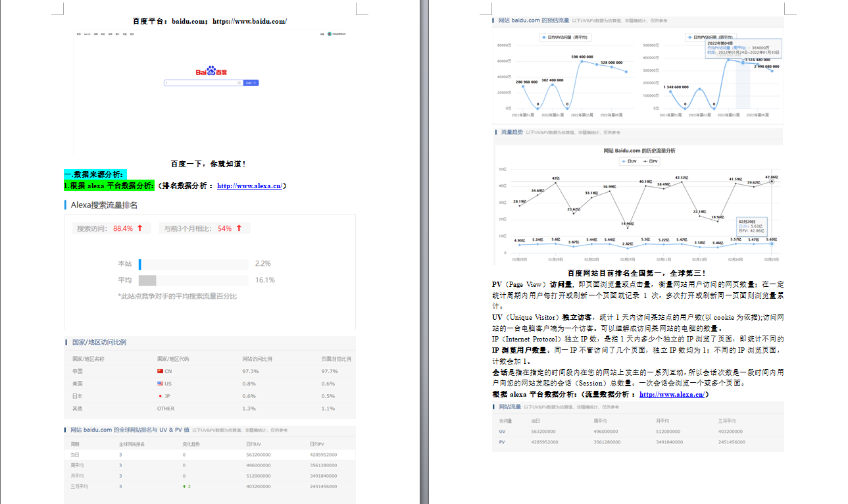Click the 2.2% value for 本站

(263, 264)
